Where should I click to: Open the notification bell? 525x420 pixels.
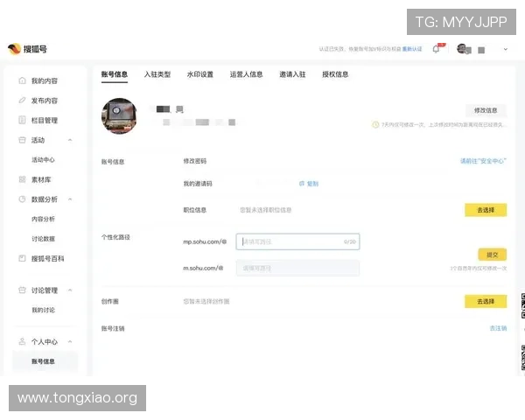(x=436, y=49)
